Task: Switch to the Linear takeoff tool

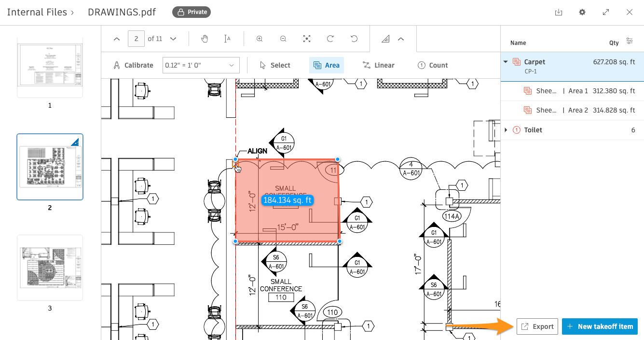Action: pyautogui.click(x=379, y=65)
